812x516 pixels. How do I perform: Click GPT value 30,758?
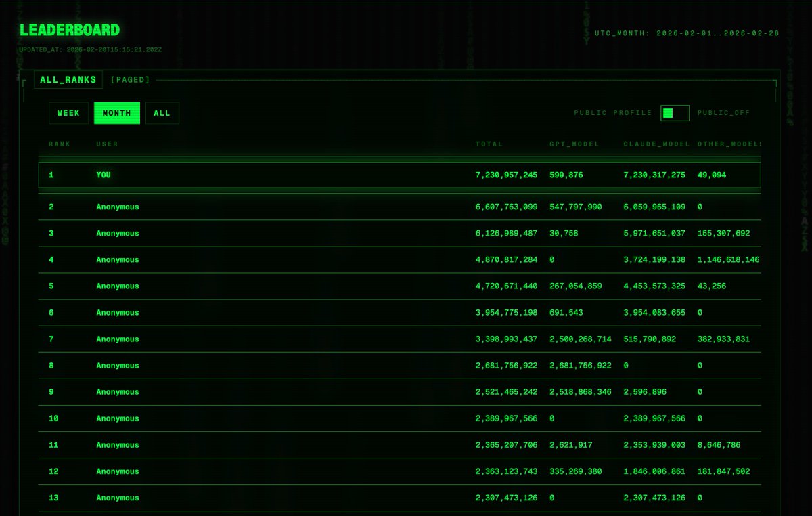[564, 233]
